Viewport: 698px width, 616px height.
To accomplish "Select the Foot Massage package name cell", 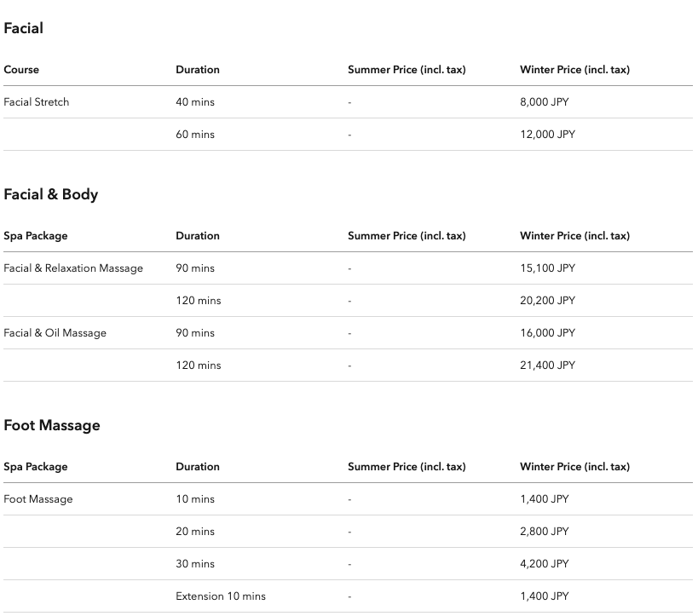I will pyautogui.click(x=38, y=499).
